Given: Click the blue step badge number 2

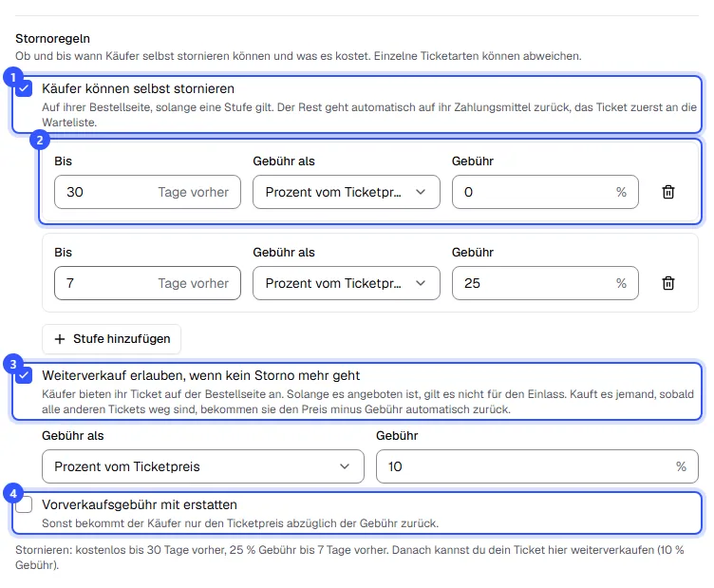Looking at the screenshot, I should click(x=40, y=140).
